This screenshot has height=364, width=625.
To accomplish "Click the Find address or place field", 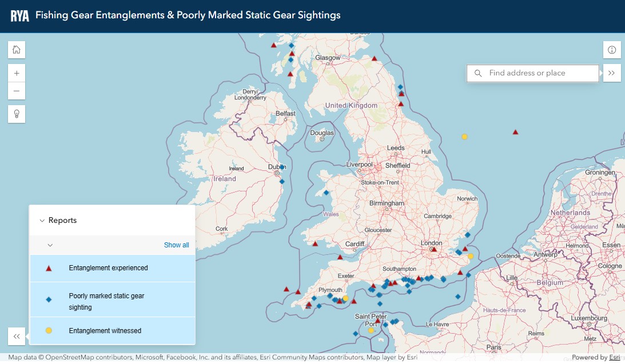I will click(x=532, y=73).
